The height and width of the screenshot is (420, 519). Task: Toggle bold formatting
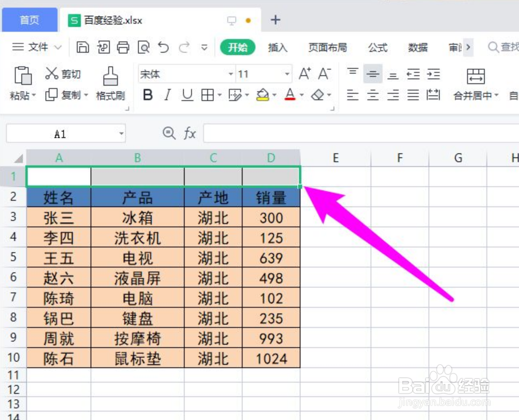148,95
